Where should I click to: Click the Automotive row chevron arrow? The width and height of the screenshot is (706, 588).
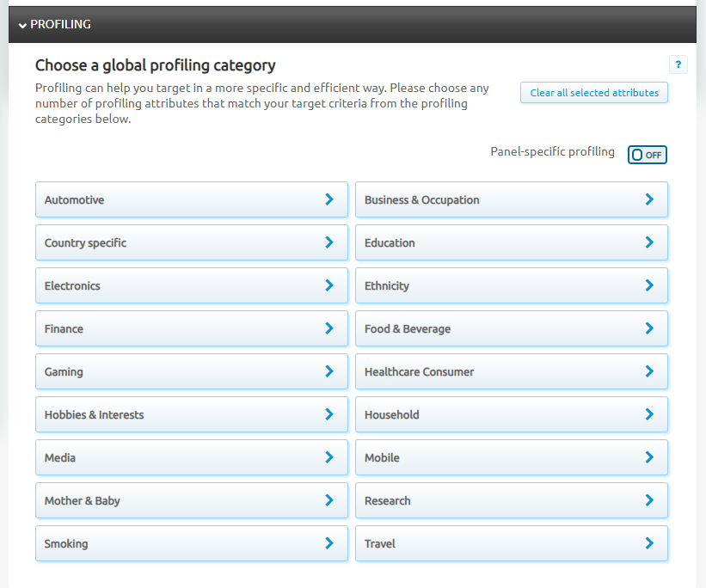[329, 199]
